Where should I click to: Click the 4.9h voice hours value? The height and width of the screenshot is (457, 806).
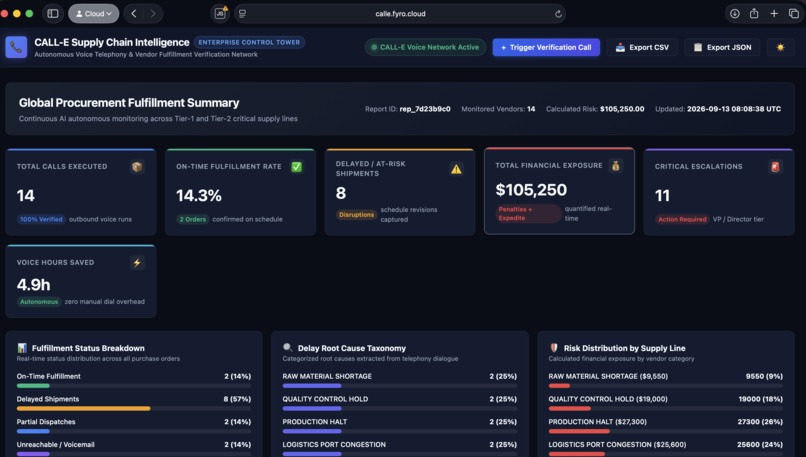[x=33, y=284]
